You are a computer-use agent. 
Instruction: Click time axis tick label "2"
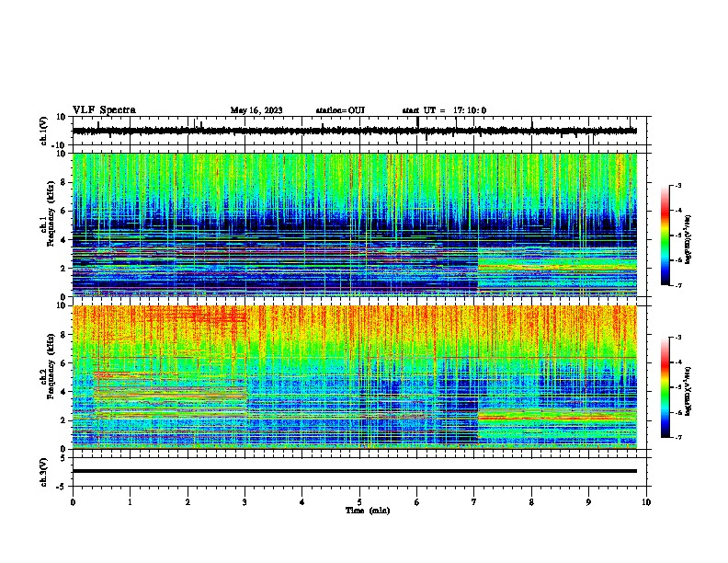click(188, 502)
